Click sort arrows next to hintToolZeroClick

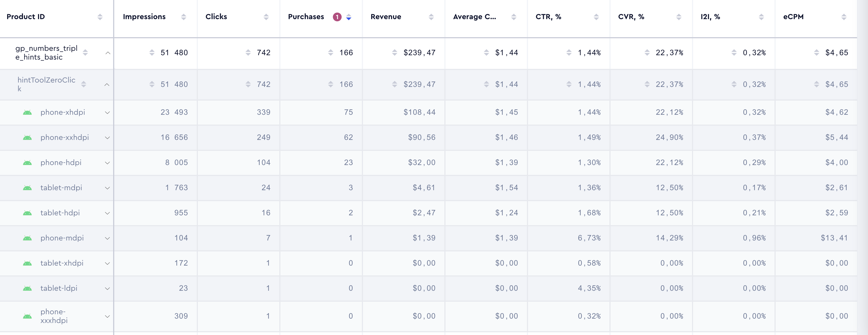click(84, 84)
